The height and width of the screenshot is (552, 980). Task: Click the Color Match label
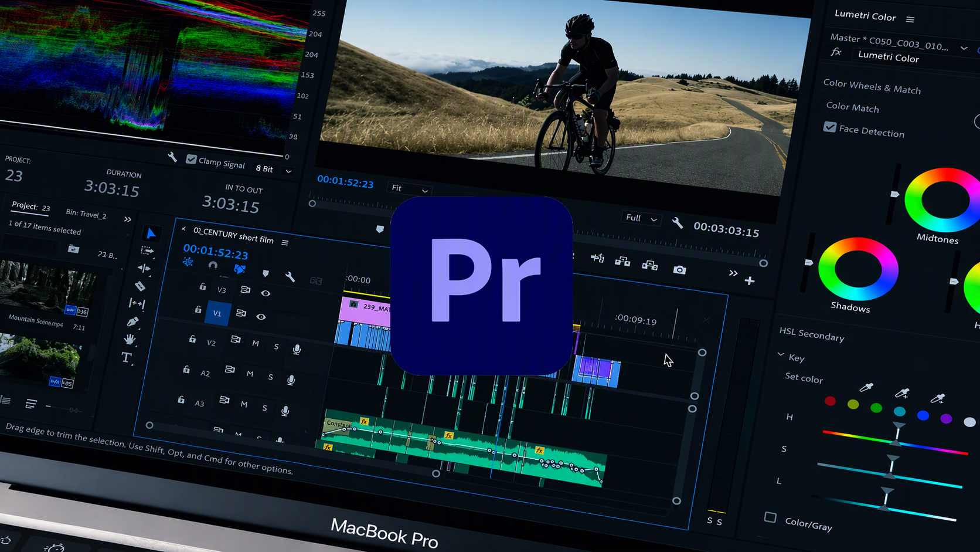click(x=852, y=107)
